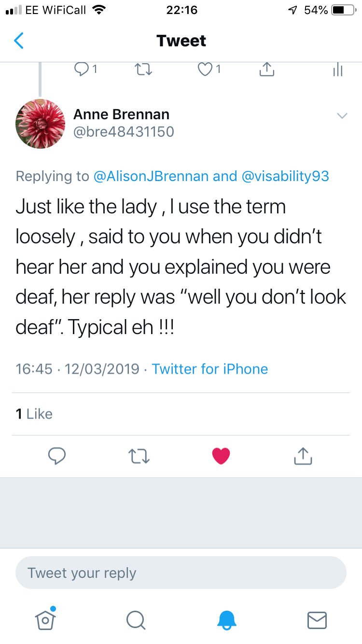Image resolution: width=362 pixels, height=644 pixels.
Task: Unlike the tweet via red heart
Action: 221,456
